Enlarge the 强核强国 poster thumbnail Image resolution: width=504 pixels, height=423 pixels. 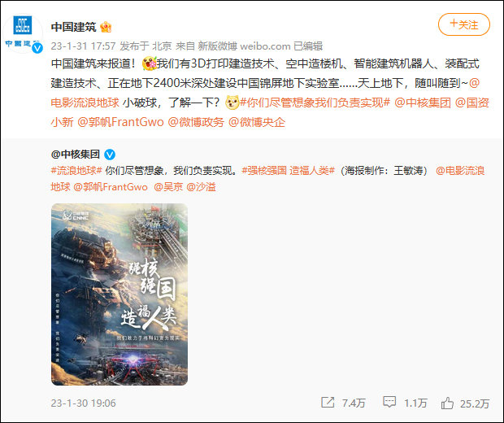[x=119, y=294]
